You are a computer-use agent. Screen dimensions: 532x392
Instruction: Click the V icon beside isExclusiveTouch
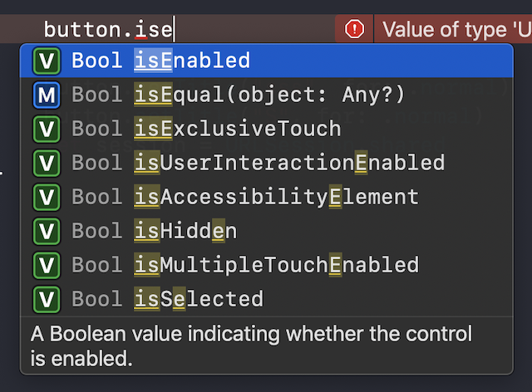point(45,129)
